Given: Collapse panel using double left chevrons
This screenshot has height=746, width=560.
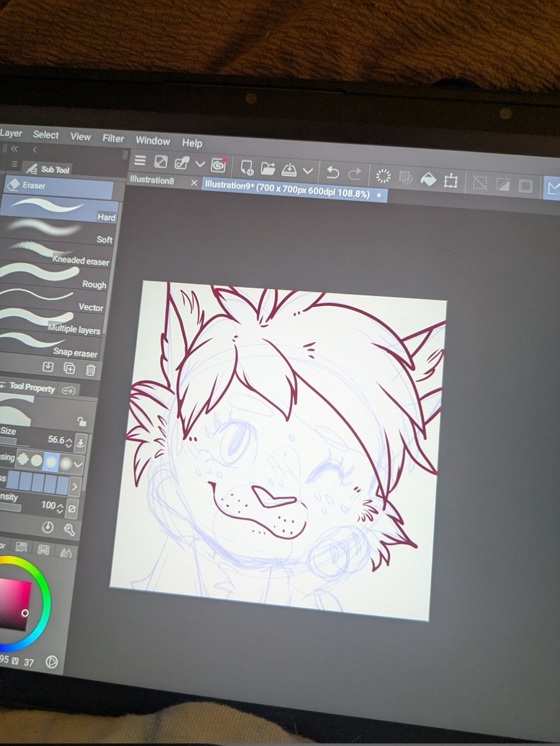Looking at the screenshot, I should click(14, 149).
